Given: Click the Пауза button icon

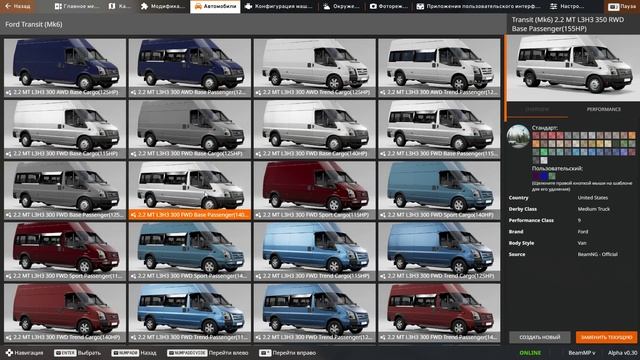Looking at the screenshot, I should [613, 7].
